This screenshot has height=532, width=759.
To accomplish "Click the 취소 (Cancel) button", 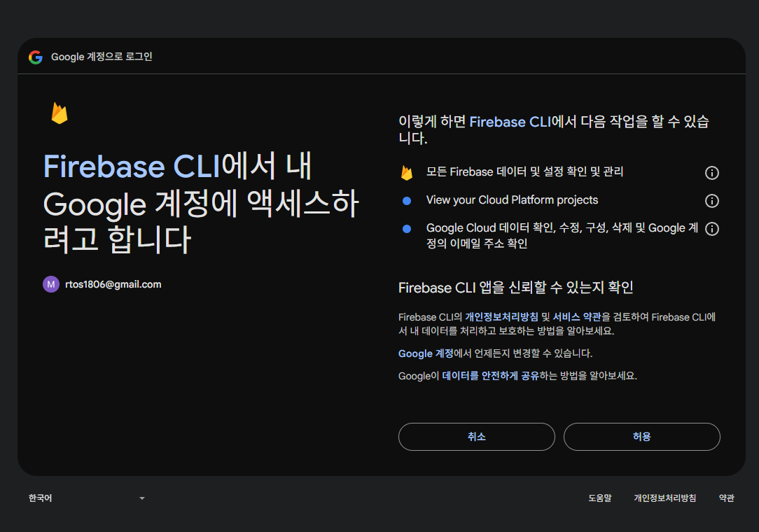I will (476, 437).
